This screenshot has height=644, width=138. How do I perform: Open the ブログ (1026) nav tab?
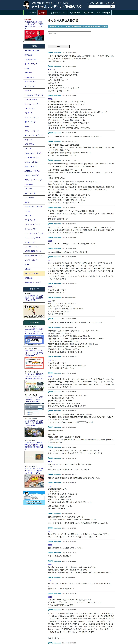[x=31, y=12]
